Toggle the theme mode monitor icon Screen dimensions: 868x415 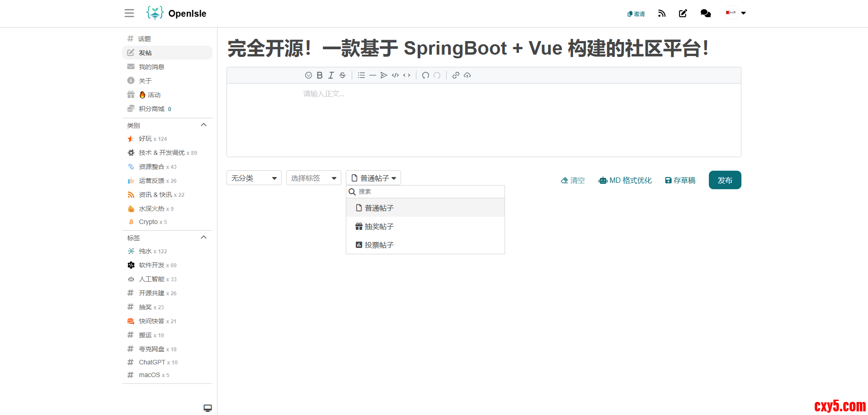pyautogui.click(x=208, y=408)
